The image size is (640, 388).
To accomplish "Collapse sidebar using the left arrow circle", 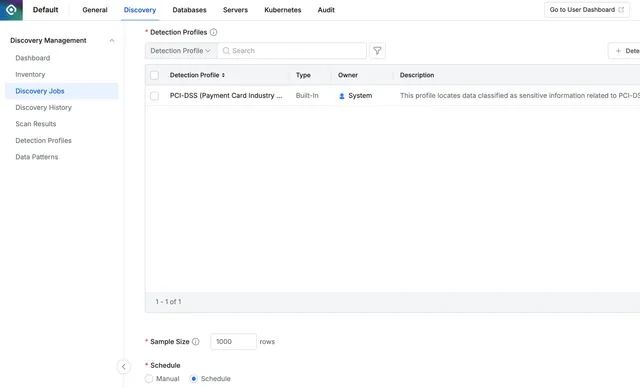I will (124, 366).
